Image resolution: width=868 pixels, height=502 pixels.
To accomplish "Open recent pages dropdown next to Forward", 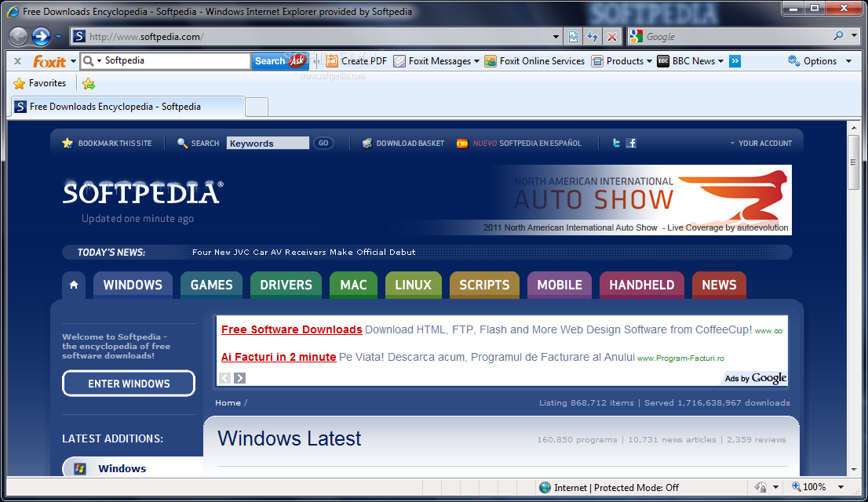I will click(x=59, y=37).
